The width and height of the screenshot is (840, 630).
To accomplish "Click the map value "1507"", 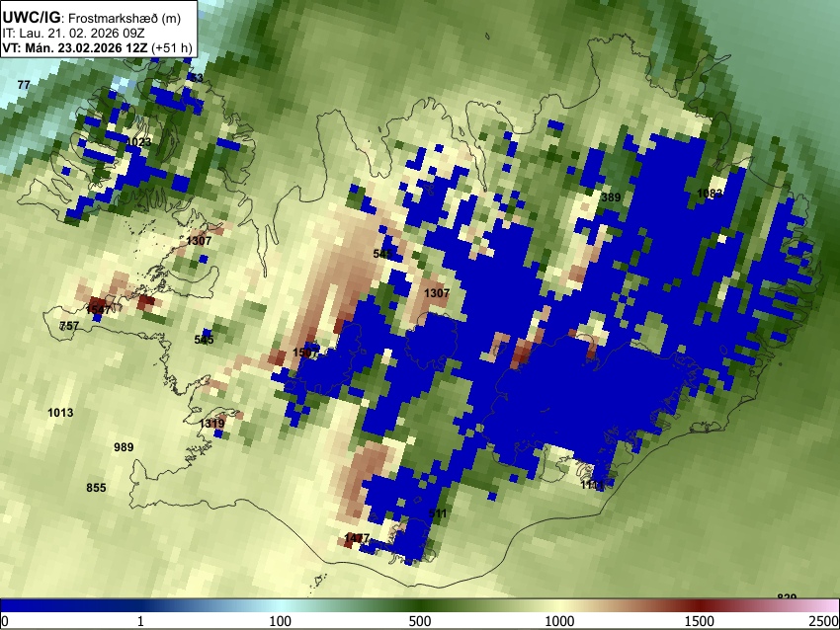I will tap(305, 353).
